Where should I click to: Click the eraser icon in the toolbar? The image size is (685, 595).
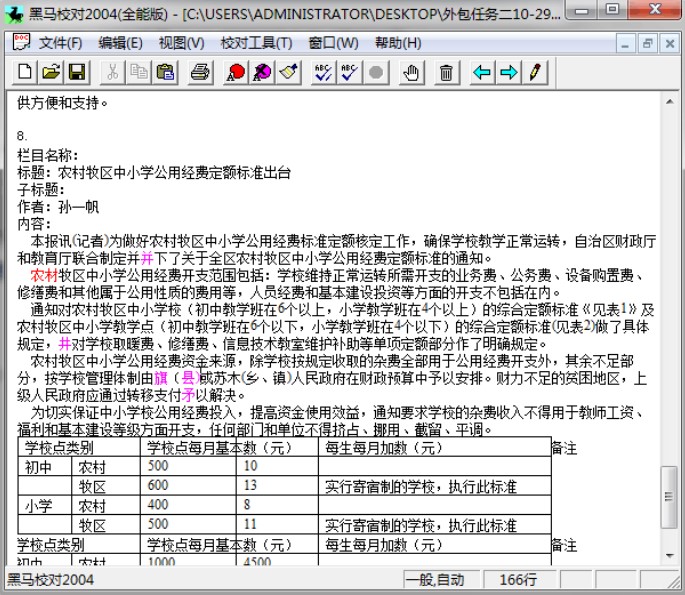coord(288,72)
